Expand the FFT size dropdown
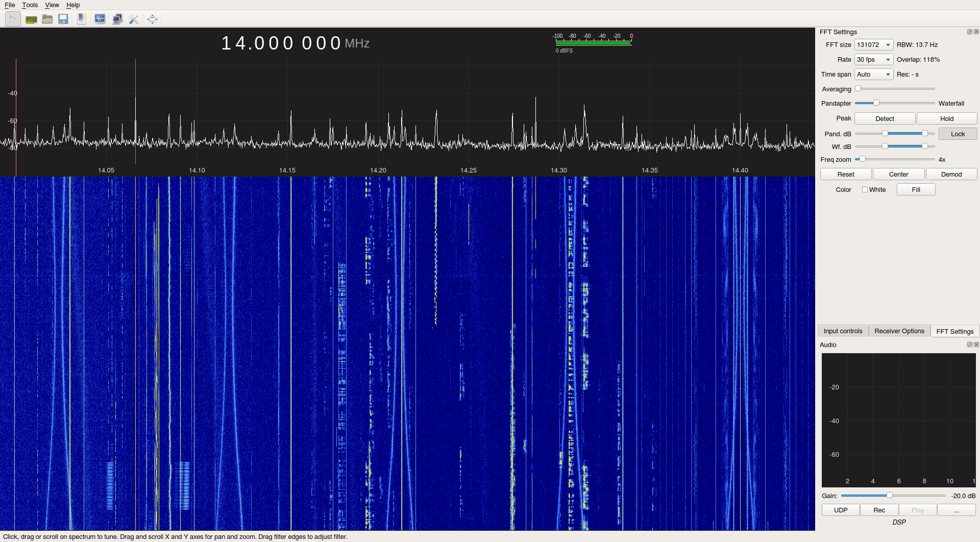 pyautogui.click(x=874, y=45)
